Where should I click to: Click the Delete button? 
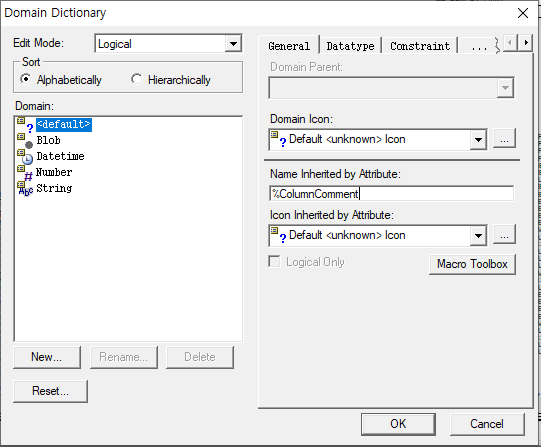[200, 357]
